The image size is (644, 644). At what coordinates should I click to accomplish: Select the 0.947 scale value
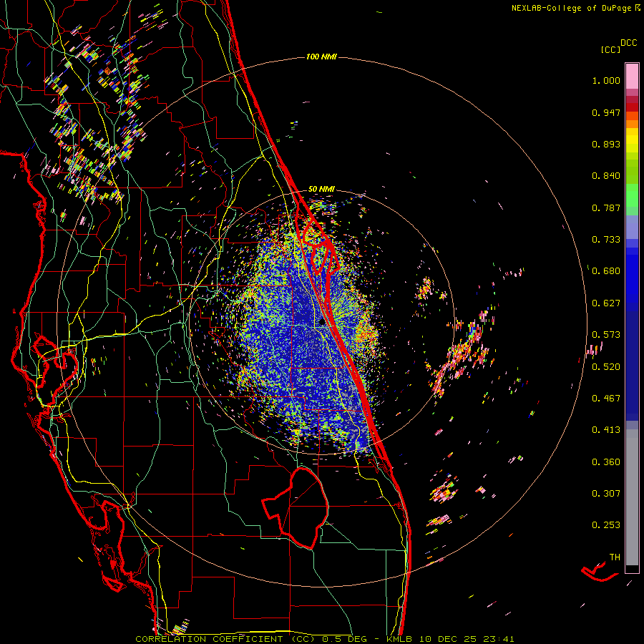pos(606,112)
